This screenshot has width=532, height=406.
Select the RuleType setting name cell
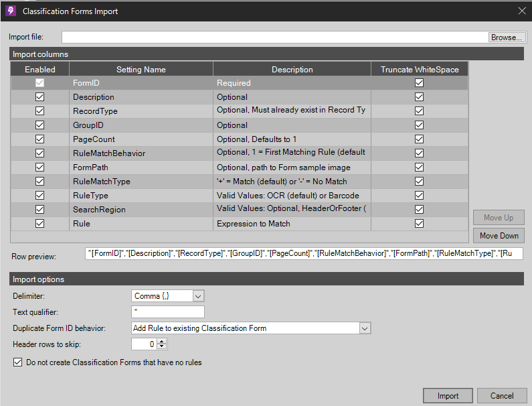[141, 196]
